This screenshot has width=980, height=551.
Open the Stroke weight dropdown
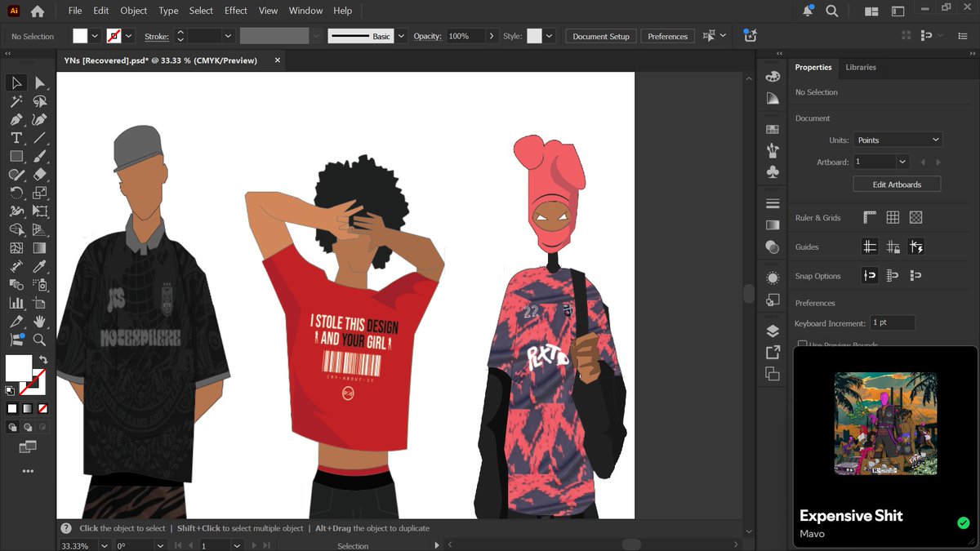click(x=228, y=37)
